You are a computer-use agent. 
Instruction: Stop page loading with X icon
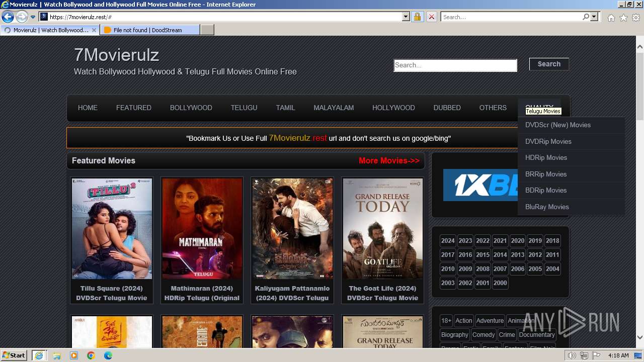[x=431, y=17]
